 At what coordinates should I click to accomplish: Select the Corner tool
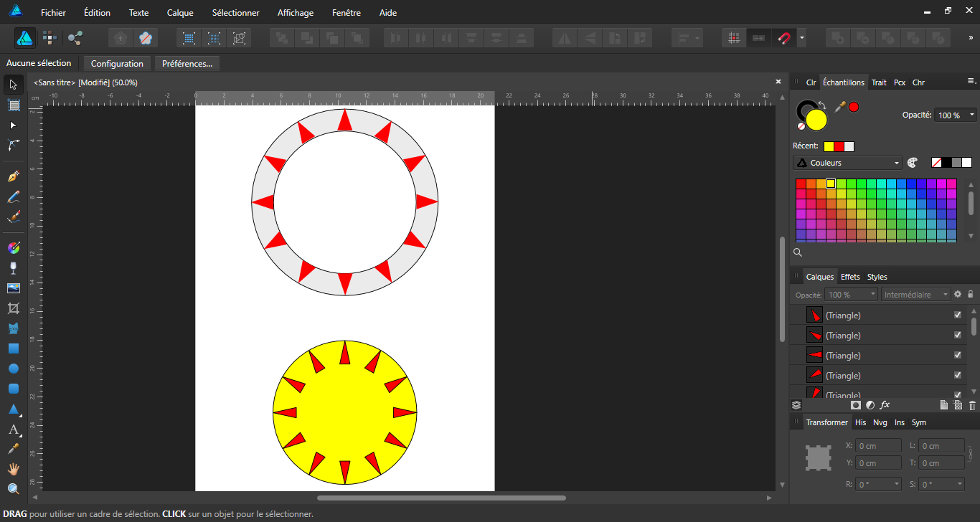coord(13,145)
